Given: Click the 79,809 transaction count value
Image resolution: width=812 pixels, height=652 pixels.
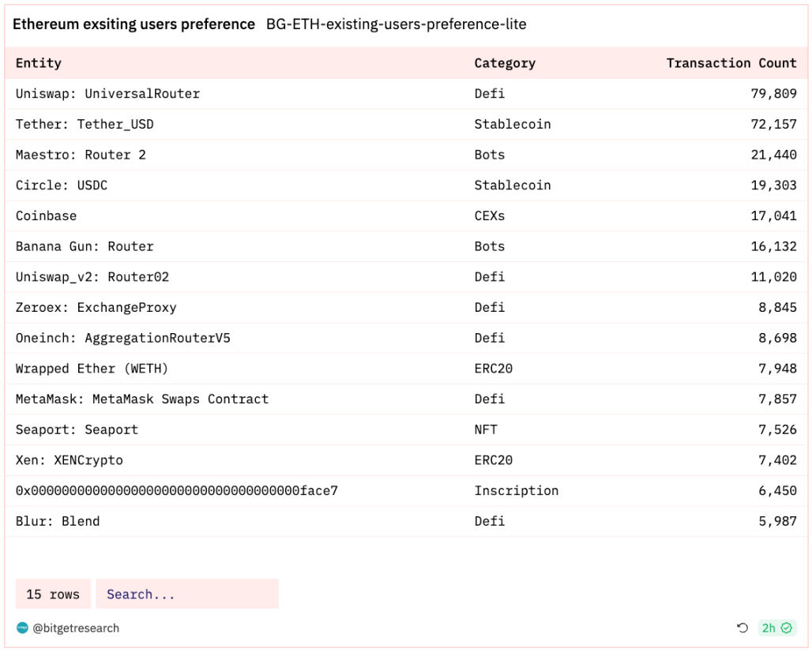Looking at the screenshot, I should click(x=773, y=94).
